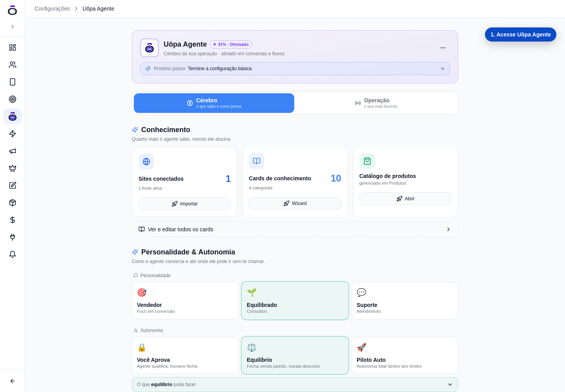Screen dimensions: 565x392
Task: Click the Uôpa Agente avatar in header card
Action: tap(149, 48)
